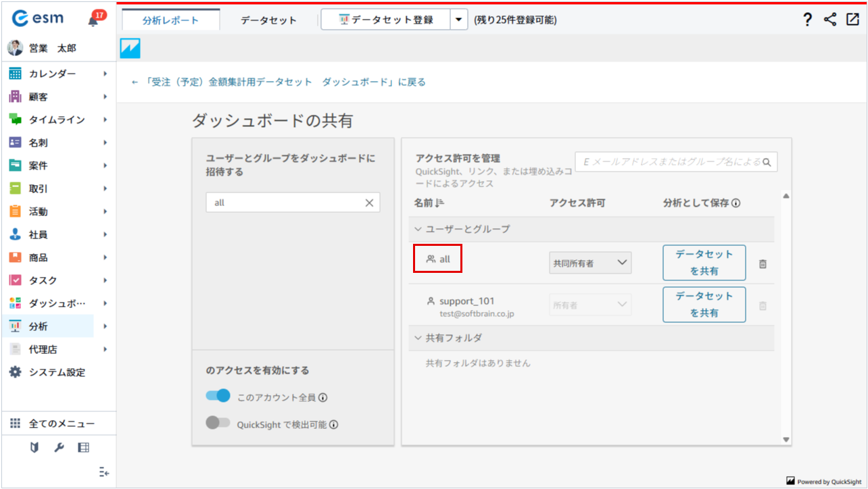Viewport: 868px width, 489px height.
Task: Open page in new window icon
Action: click(x=852, y=20)
